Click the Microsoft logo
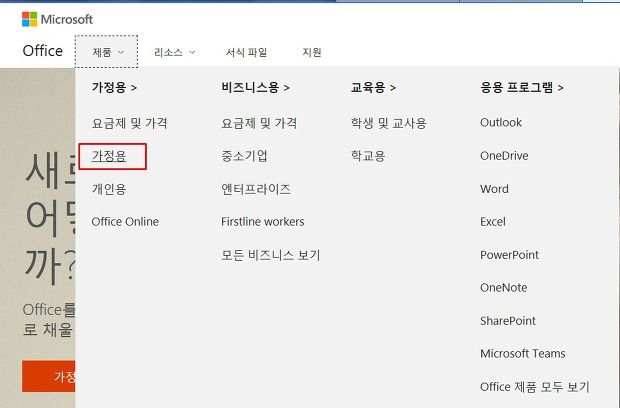 [57, 19]
